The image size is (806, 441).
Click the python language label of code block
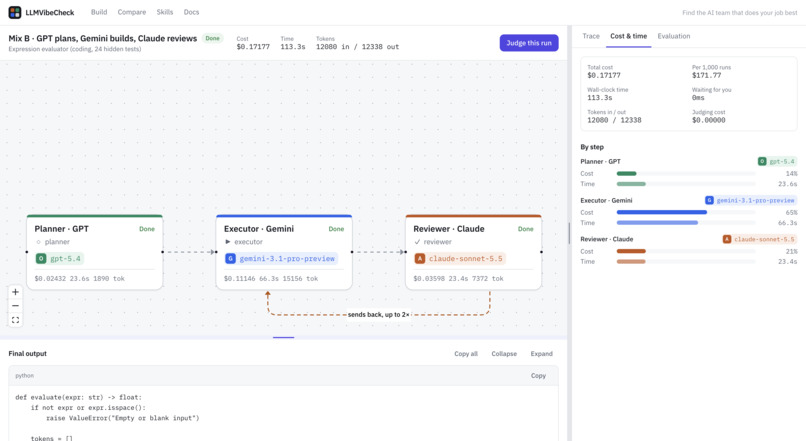pos(25,376)
